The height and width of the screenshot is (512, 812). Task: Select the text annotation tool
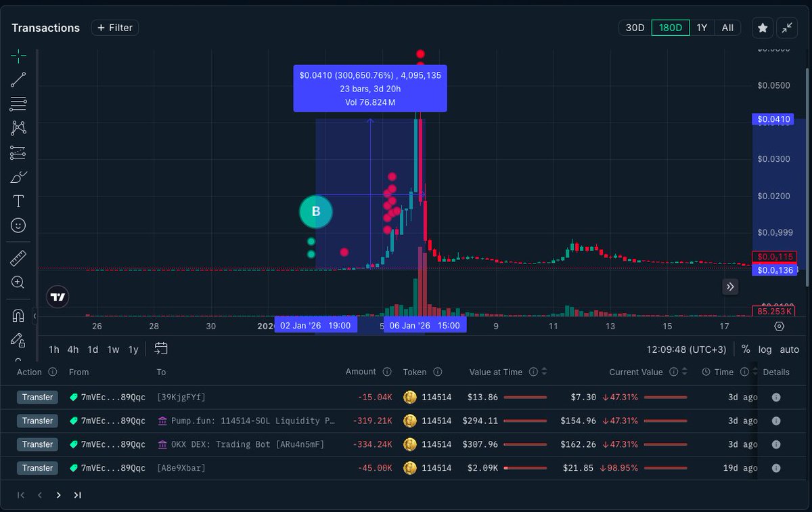point(18,201)
